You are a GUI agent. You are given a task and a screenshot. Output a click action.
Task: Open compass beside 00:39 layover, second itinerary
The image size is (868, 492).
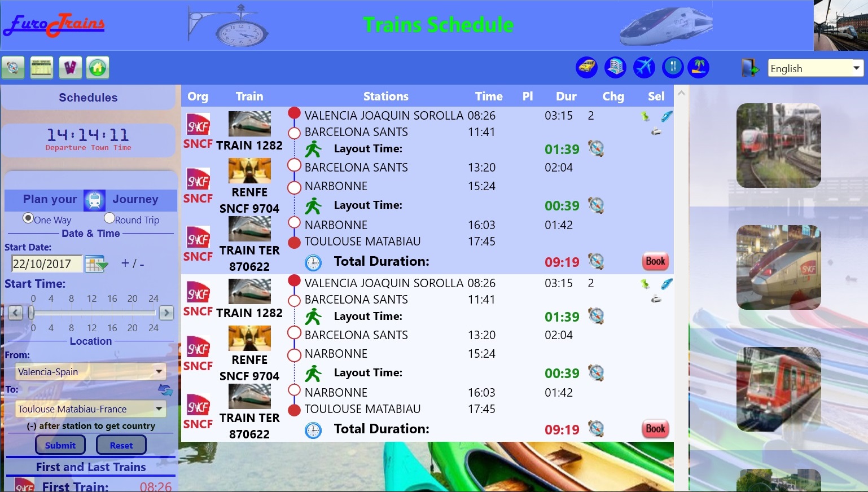coord(596,372)
